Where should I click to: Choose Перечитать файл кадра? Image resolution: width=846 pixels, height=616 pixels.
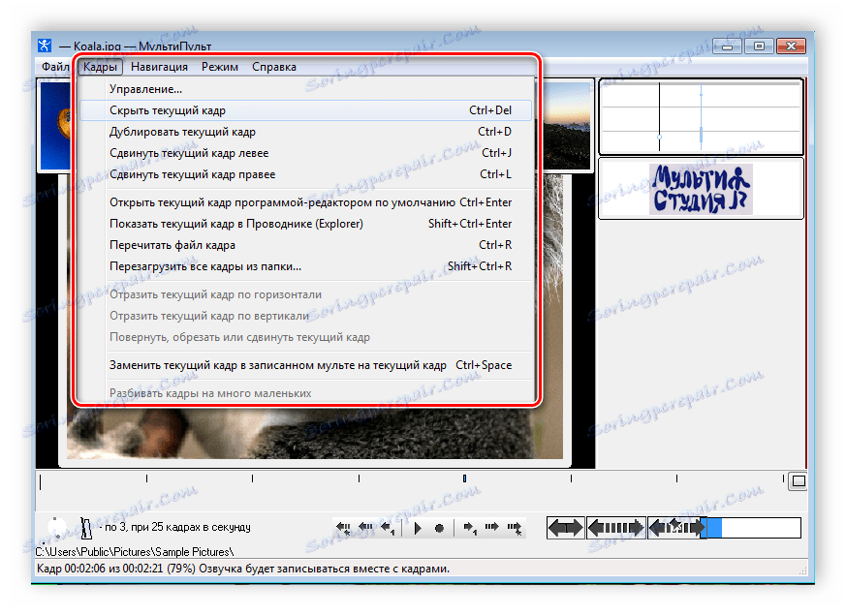pyautogui.click(x=305, y=245)
